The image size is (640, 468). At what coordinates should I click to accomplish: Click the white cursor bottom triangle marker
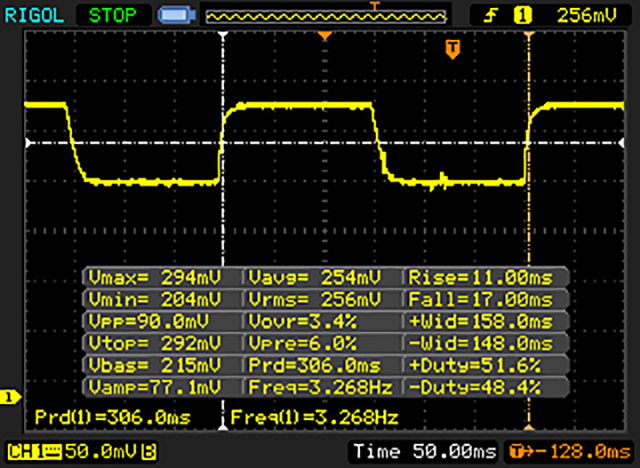coord(222,427)
